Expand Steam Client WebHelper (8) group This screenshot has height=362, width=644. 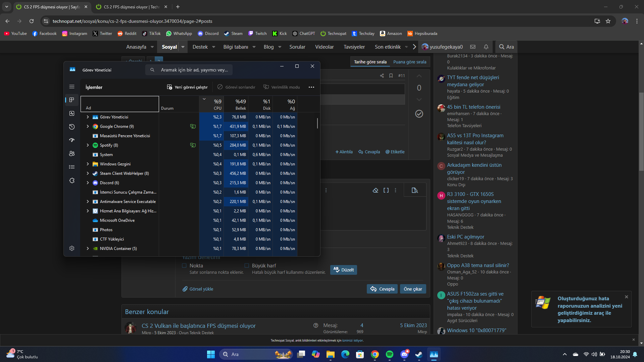point(88,173)
